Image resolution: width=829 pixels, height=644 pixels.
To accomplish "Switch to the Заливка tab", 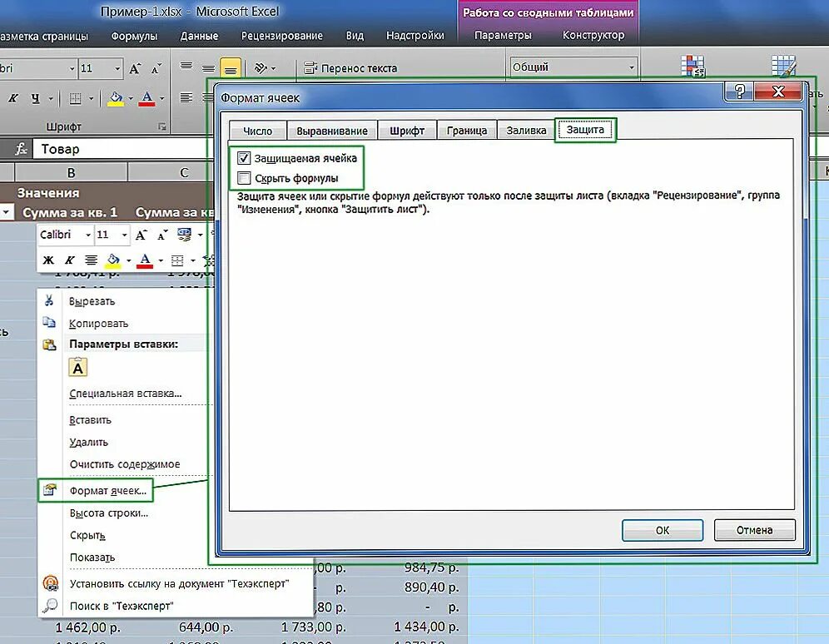I will coord(526,131).
